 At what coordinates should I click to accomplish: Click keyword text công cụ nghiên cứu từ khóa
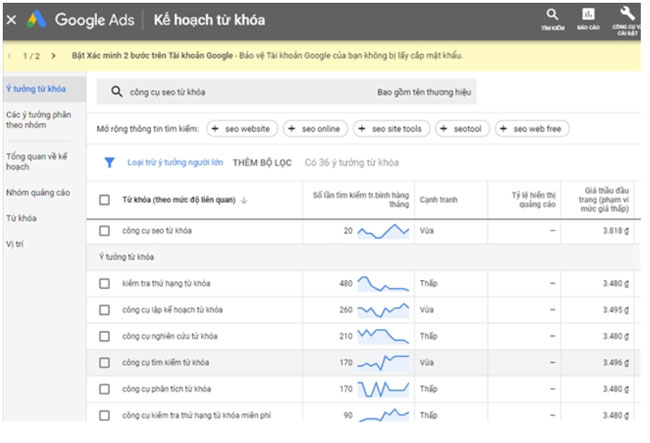[170, 336]
